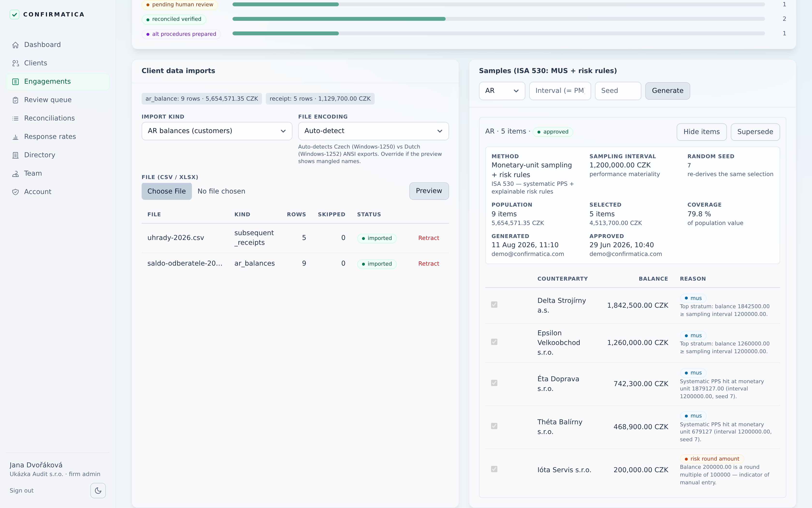Open the Review queue page

[58, 100]
